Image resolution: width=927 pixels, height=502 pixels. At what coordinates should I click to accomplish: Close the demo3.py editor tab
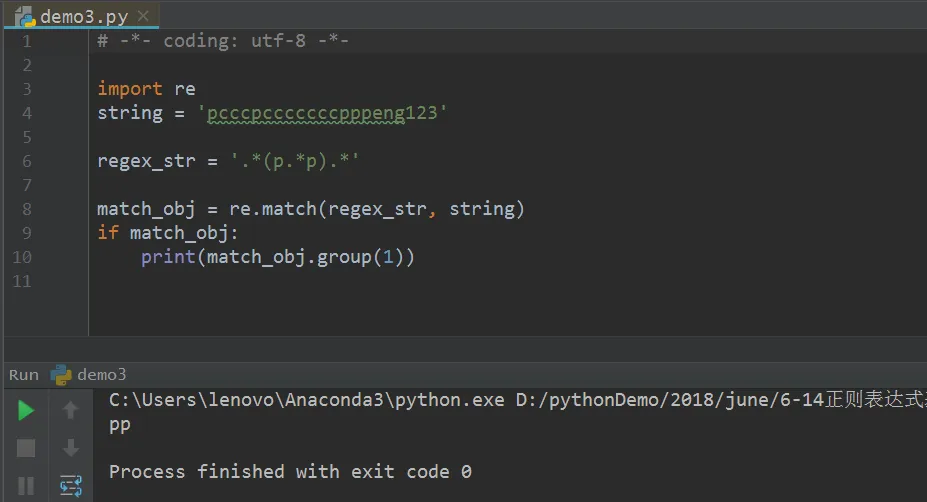143,16
